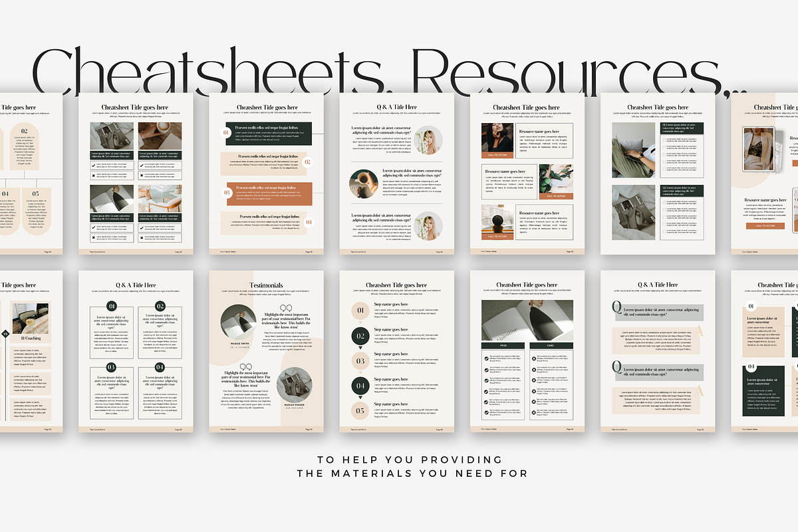The width and height of the screenshot is (798, 532).
Task: Select the CONS column header
Action: 552,345
